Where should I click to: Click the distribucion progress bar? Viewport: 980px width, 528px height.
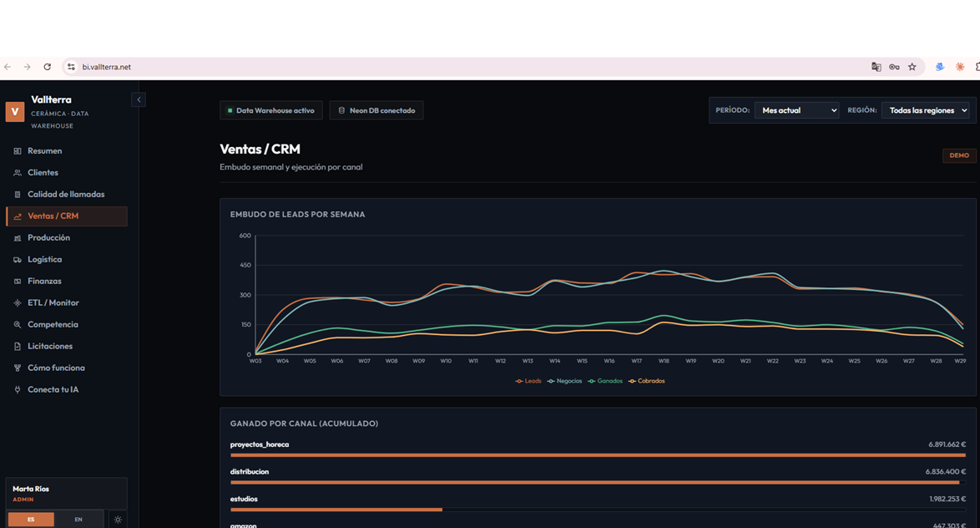point(598,482)
